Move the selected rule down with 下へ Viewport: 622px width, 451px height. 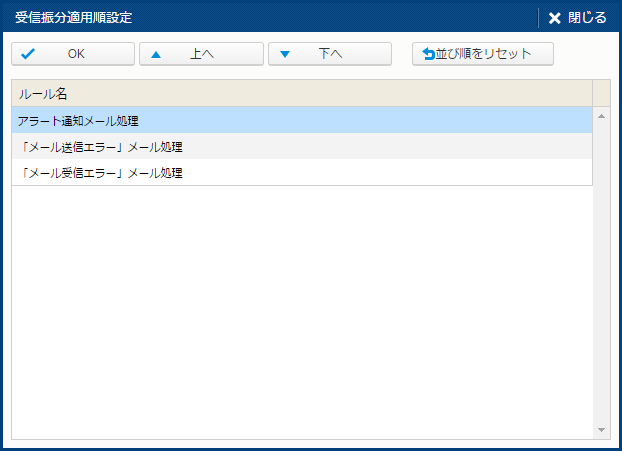[x=330, y=54]
